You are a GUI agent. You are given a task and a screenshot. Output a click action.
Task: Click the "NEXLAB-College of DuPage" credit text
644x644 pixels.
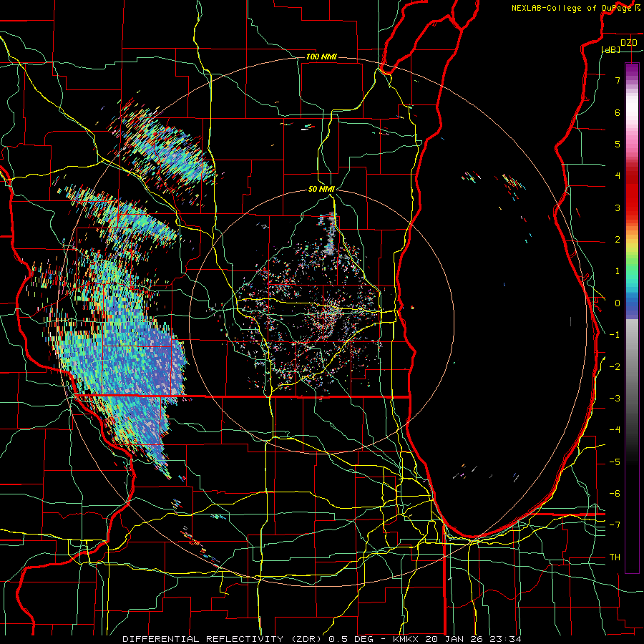(572, 8)
